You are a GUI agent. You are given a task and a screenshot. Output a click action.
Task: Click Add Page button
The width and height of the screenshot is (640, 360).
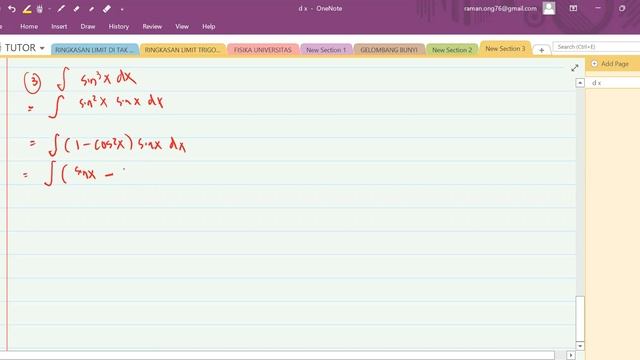click(x=611, y=64)
